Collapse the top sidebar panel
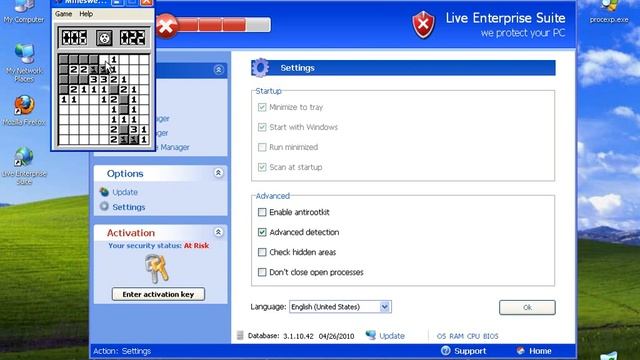 (218, 69)
